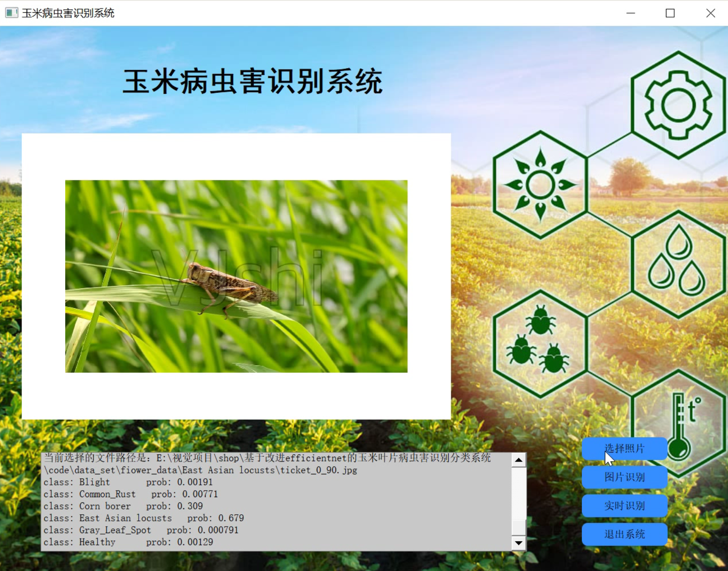
Task: Select the 'class: Corn borer prob: 0.309' line
Action: tap(123, 506)
